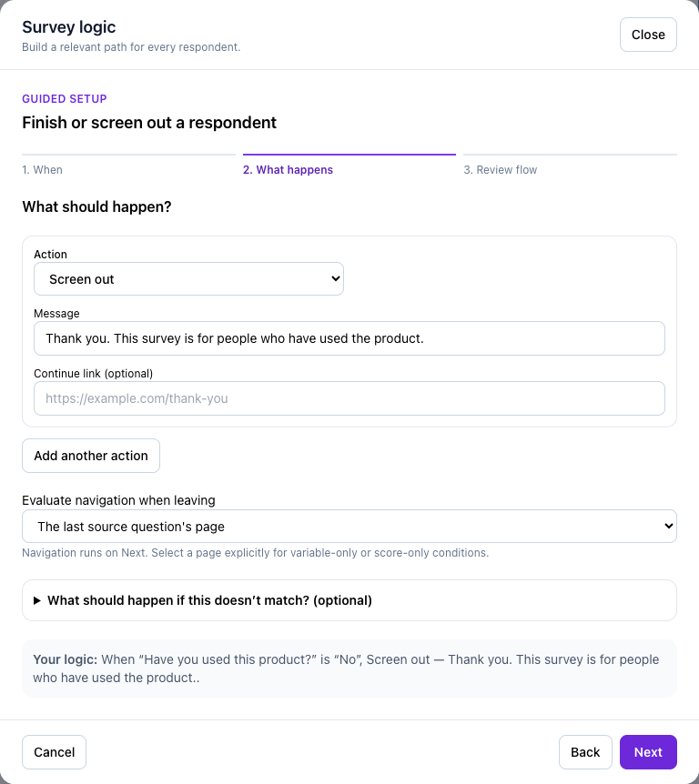Open the Evaluate navigation when leaving dropdown
Image resolution: width=699 pixels, height=784 pixels.
tap(349, 526)
